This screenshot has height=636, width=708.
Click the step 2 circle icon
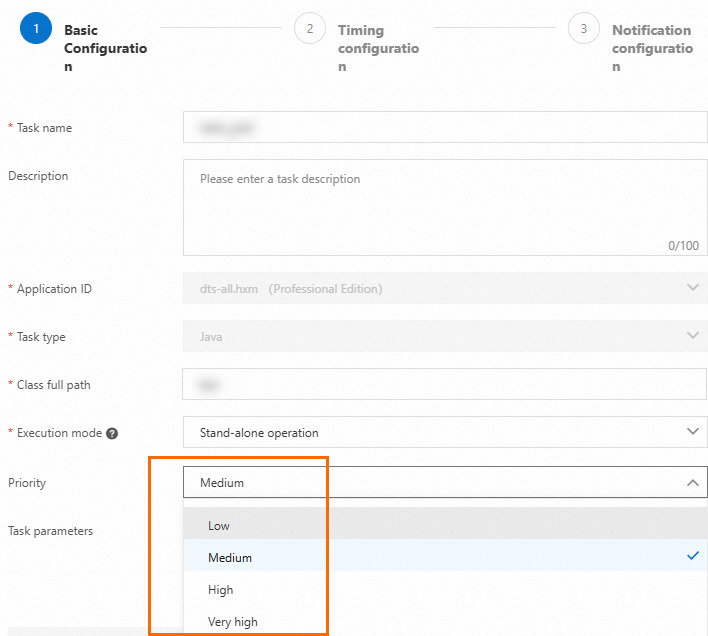[x=310, y=29]
